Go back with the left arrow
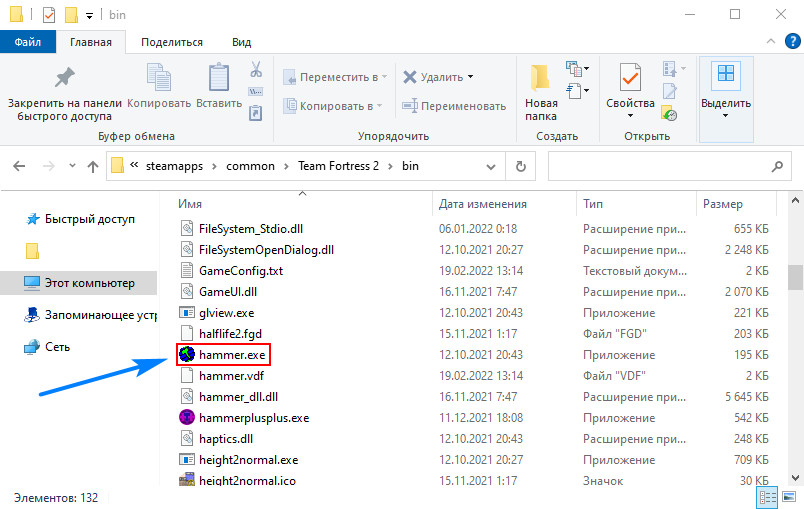 (19, 166)
